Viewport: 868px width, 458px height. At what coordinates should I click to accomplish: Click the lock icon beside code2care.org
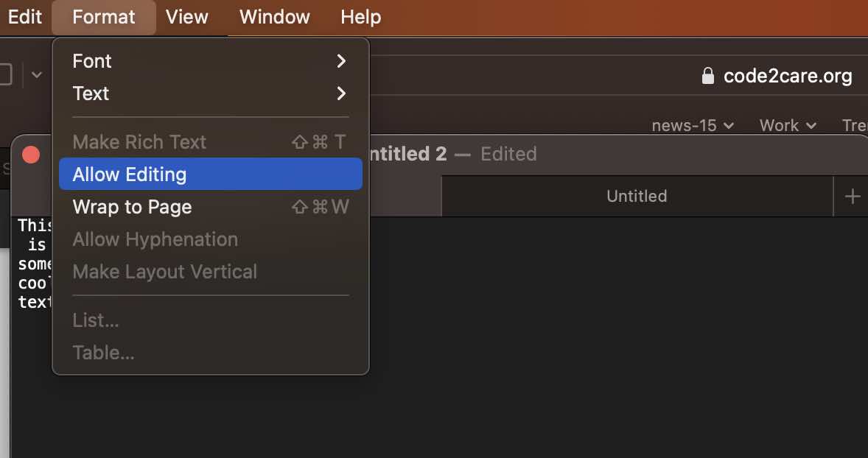click(x=709, y=75)
